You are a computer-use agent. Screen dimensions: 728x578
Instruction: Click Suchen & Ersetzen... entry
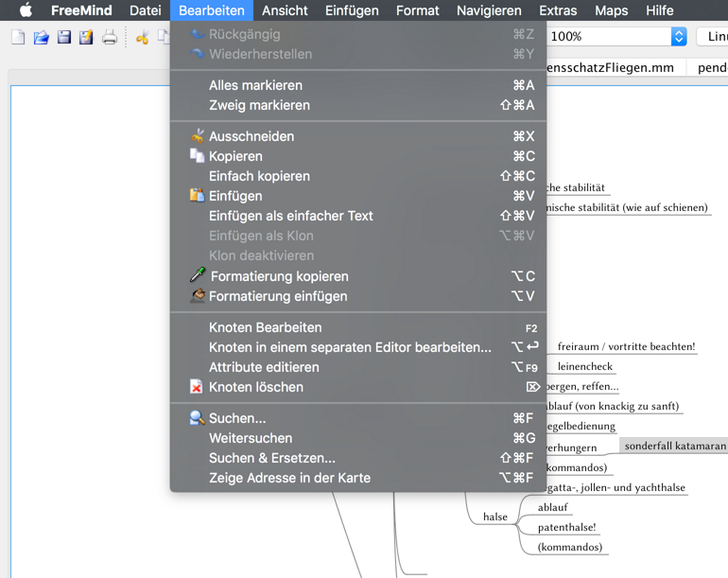click(x=271, y=458)
